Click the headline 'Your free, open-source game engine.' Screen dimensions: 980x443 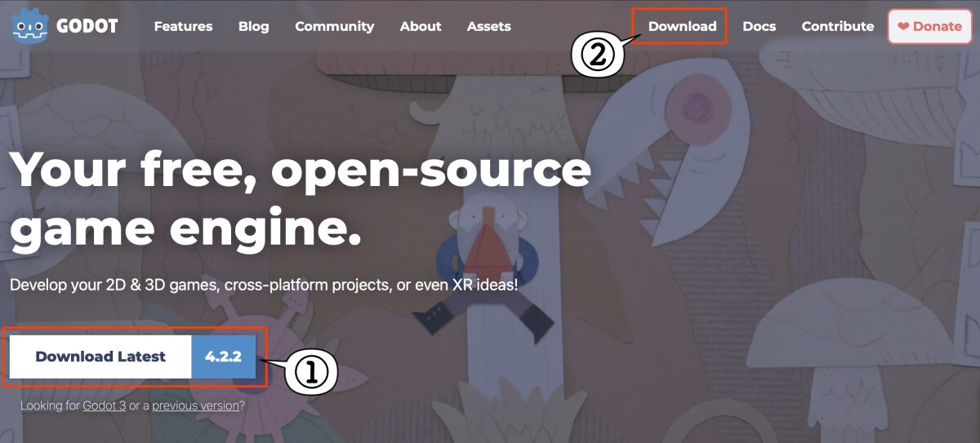300,199
